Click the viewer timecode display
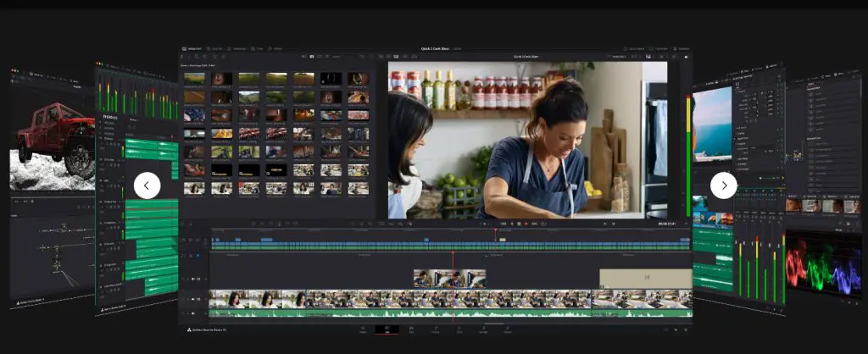 coord(668,224)
